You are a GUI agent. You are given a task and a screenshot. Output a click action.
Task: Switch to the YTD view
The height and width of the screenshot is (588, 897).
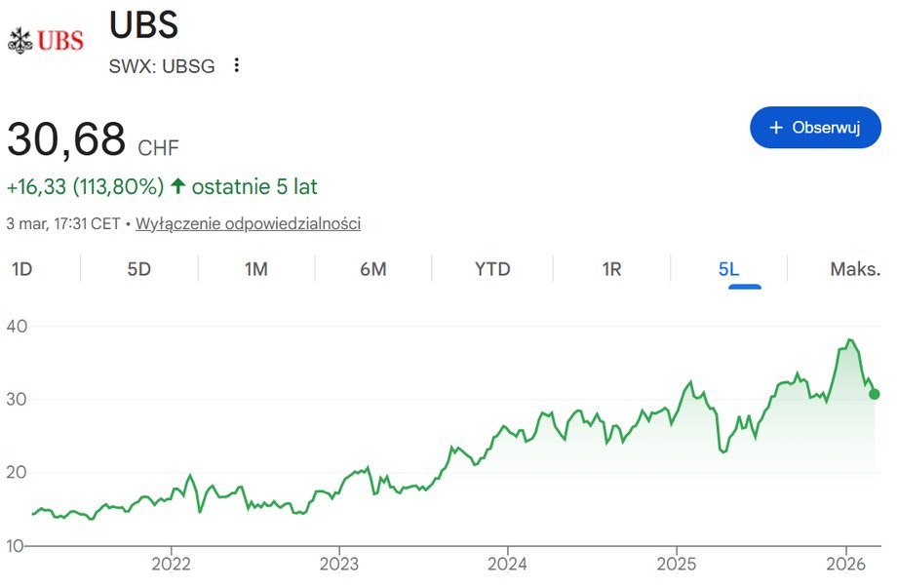(x=491, y=268)
